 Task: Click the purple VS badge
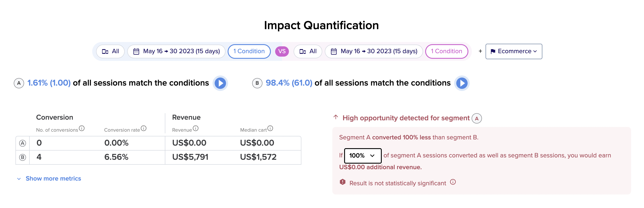[x=282, y=51]
